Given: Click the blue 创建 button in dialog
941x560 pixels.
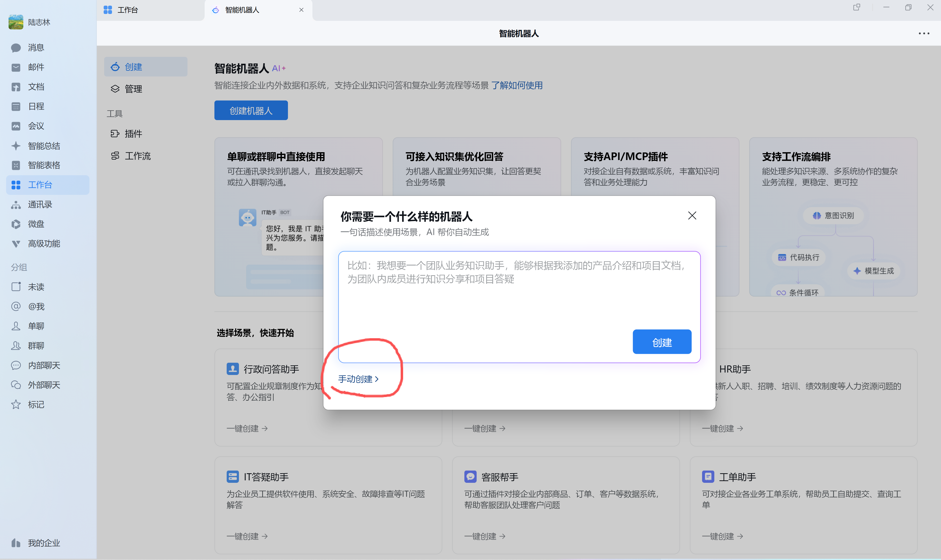Looking at the screenshot, I should click(x=662, y=342).
